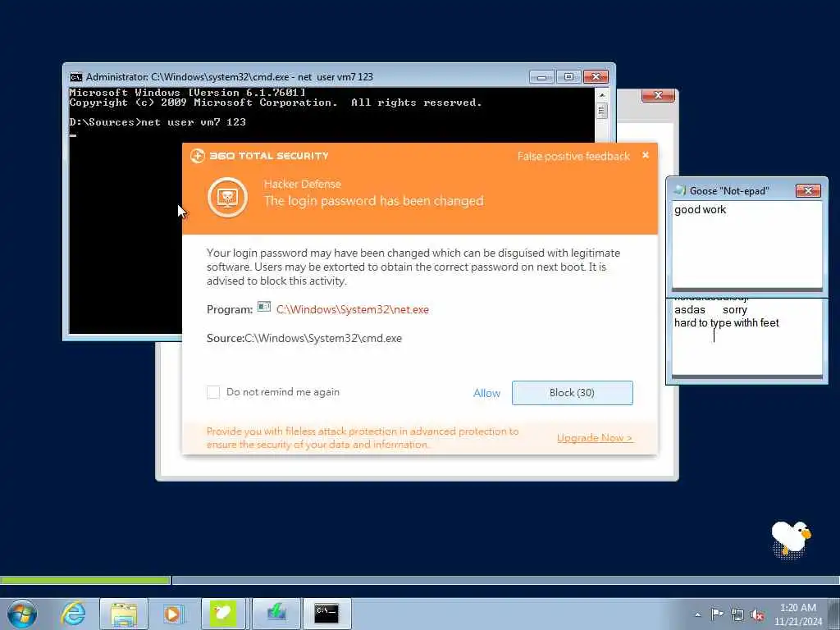This screenshot has height=630, width=840.
Task: Click the green arrow installer taskbar icon
Action: click(x=276, y=614)
